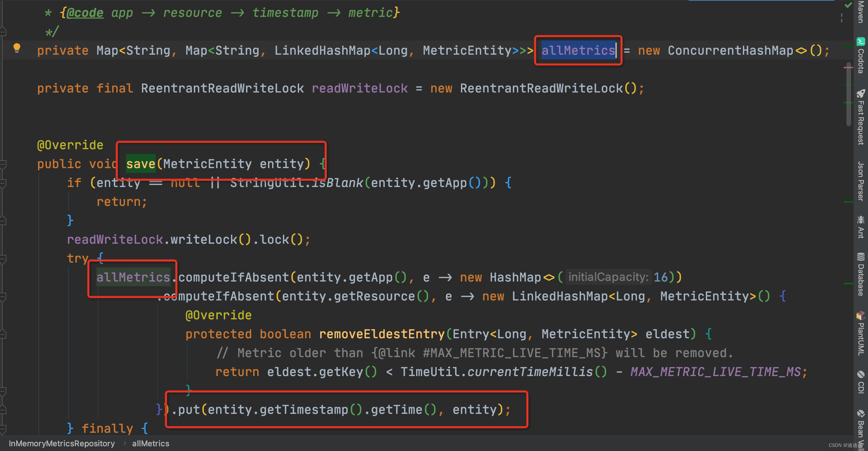
Task: Click computeIfAbsent on the getResource line
Action: [x=219, y=296]
